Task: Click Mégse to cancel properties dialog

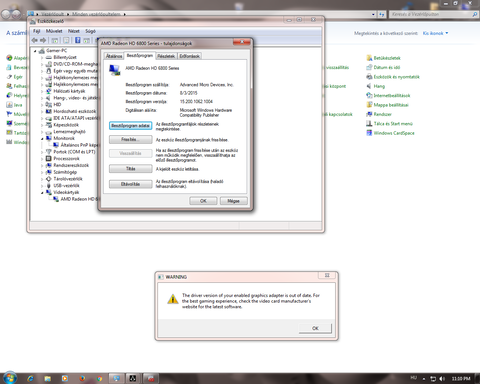Action: point(233,201)
